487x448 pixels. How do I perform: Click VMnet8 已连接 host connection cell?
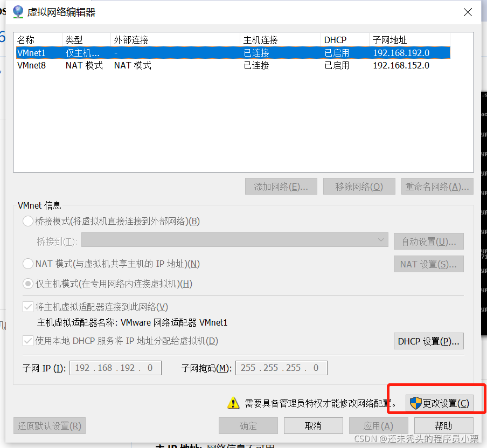pyautogui.click(x=256, y=65)
